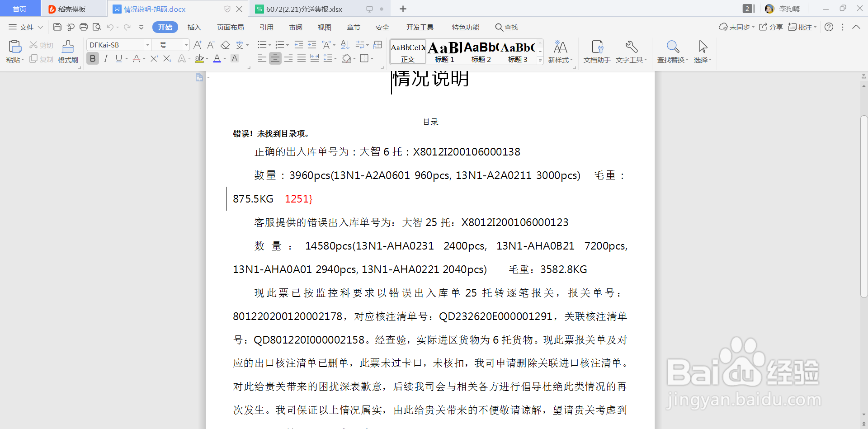Switch to 页面布局 Page Layout tab

coord(230,27)
